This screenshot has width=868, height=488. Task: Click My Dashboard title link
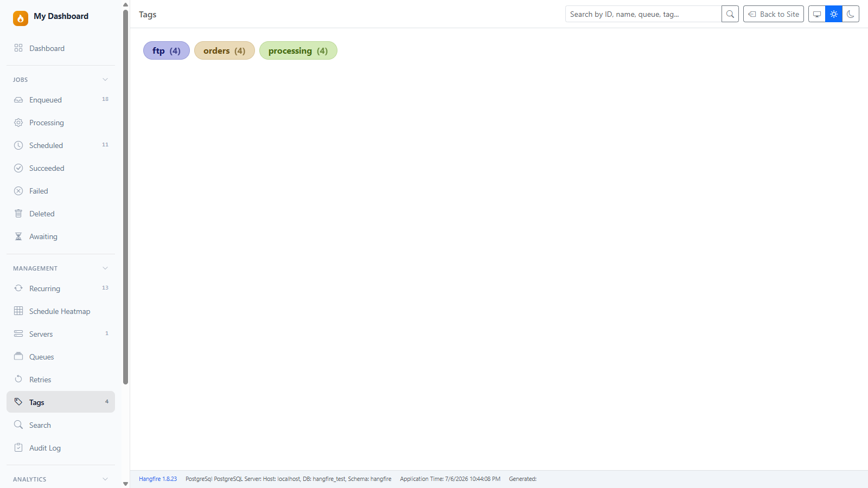(x=61, y=16)
